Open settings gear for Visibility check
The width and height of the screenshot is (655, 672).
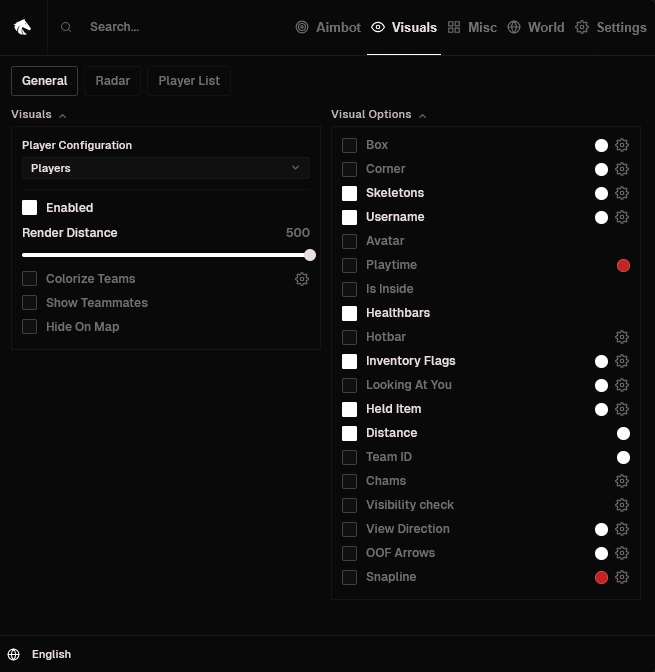pyautogui.click(x=622, y=505)
